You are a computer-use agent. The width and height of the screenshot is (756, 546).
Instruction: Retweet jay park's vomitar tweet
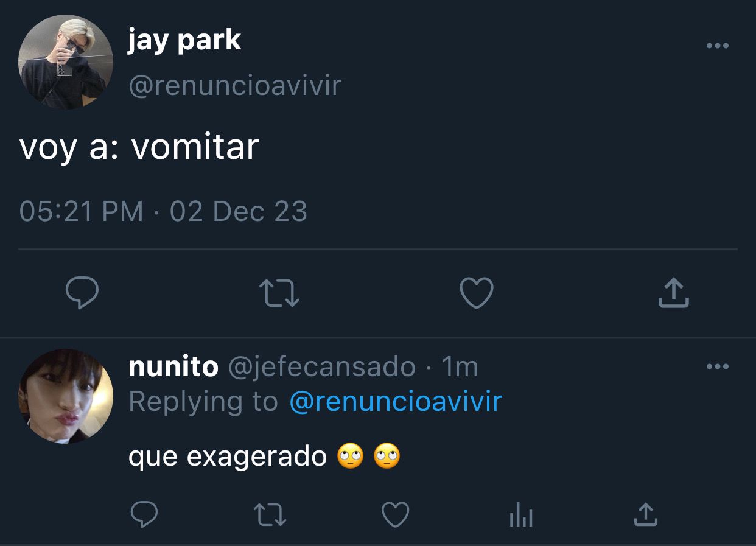coord(279,293)
